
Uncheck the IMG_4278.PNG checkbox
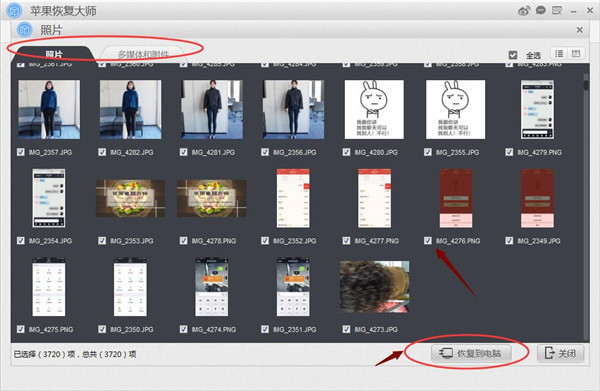tap(183, 241)
